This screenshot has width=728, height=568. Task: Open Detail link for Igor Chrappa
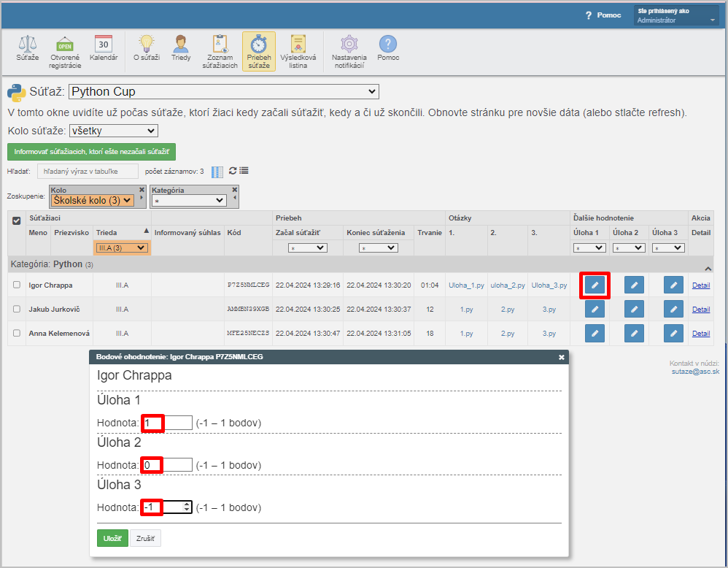tap(701, 285)
